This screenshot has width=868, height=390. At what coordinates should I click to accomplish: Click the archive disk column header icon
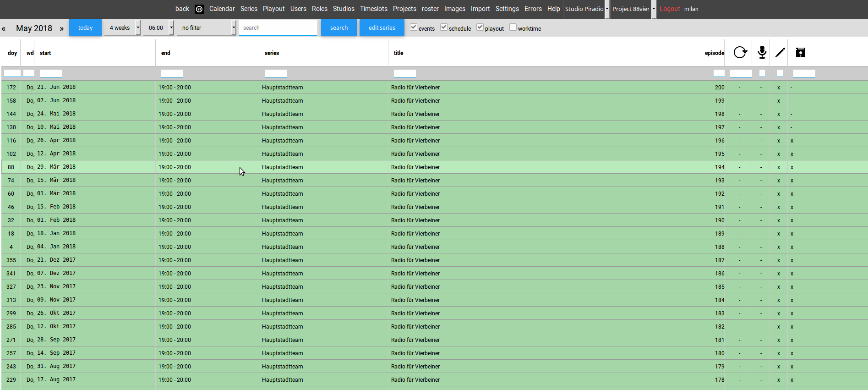coord(800,53)
